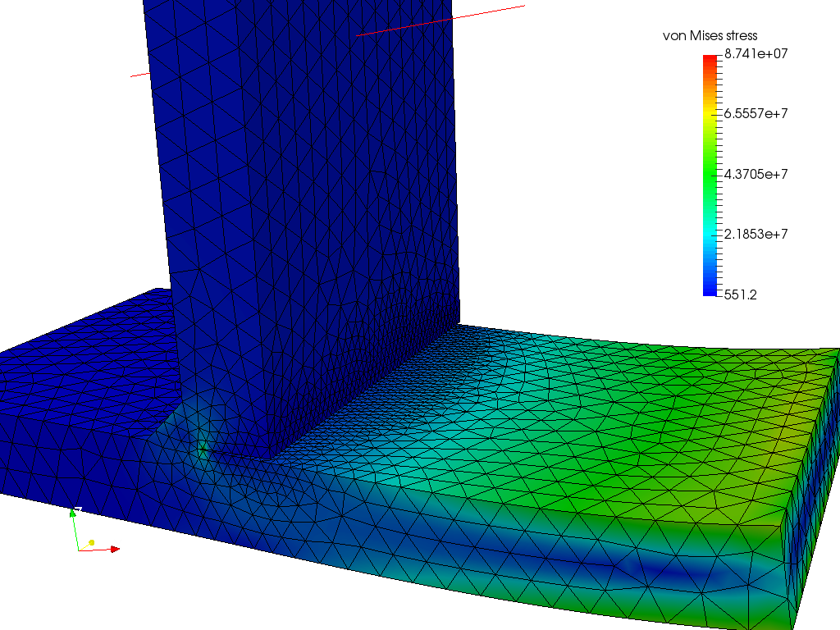
Task: Click the red X axis arrow
Action: (115, 549)
